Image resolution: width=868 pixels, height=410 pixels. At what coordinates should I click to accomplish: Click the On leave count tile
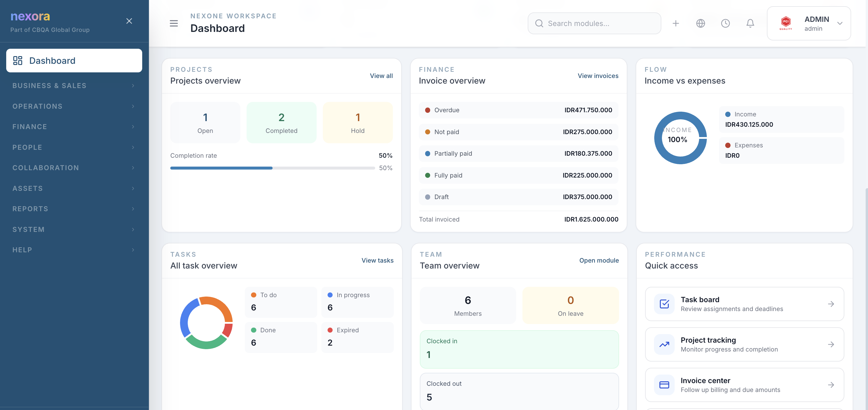click(570, 305)
